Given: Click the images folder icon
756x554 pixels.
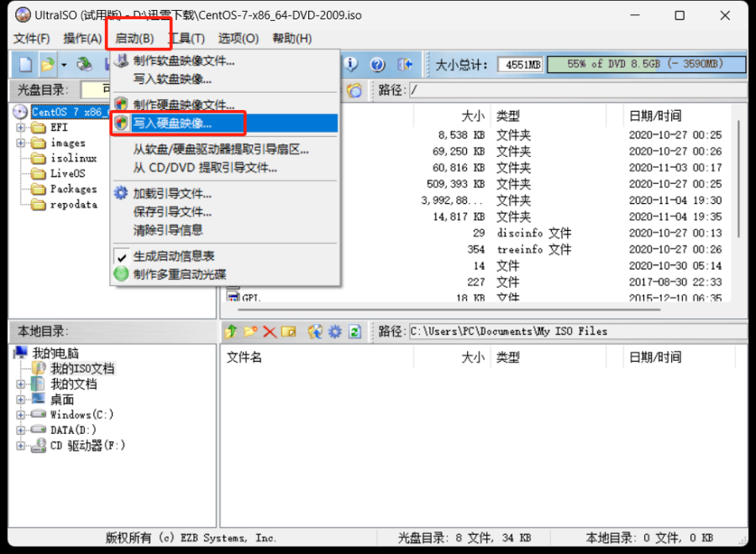Looking at the screenshot, I should (x=38, y=143).
